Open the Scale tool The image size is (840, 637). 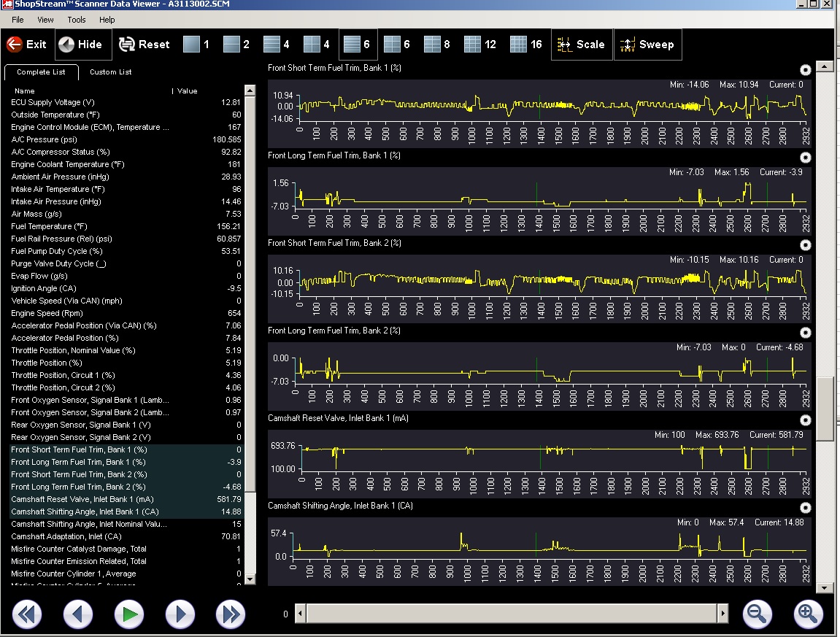pos(581,45)
